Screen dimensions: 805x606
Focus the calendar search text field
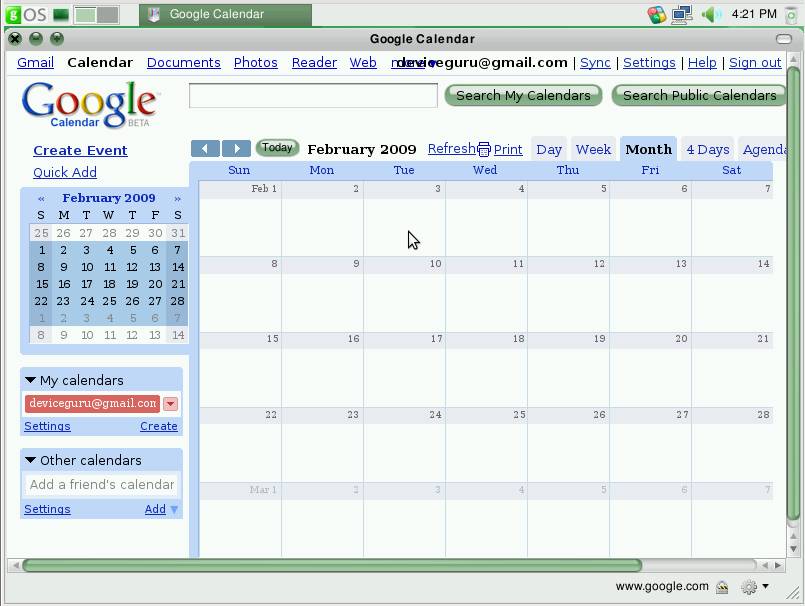(313, 96)
